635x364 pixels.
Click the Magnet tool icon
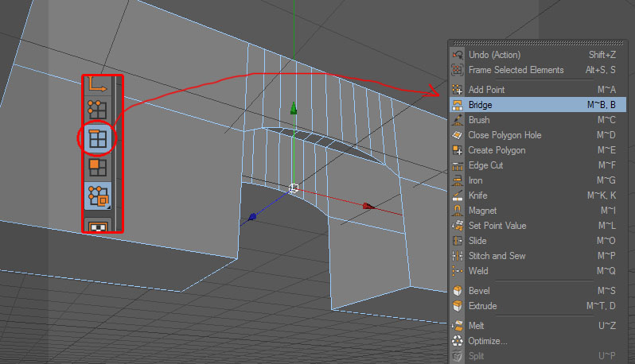click(x=458, y=211)
